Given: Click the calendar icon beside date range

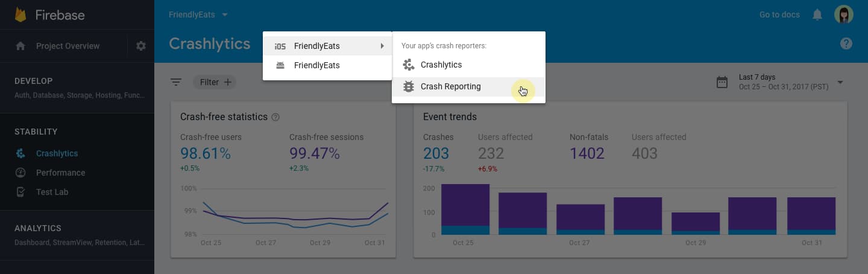Looking at the screenshot, I should pos(722,82).
